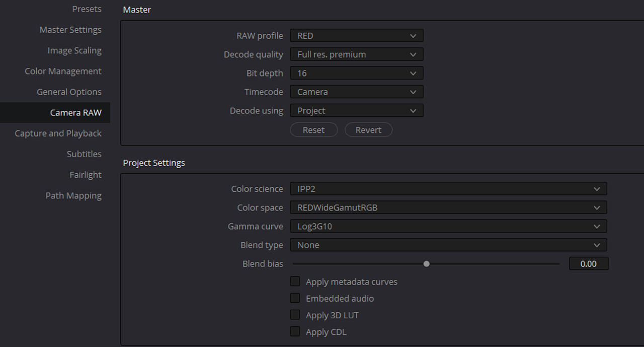Open the Image Scaling settings page
Screen dimensions: 644x347
pyautogui.click(x=74, y=50)
